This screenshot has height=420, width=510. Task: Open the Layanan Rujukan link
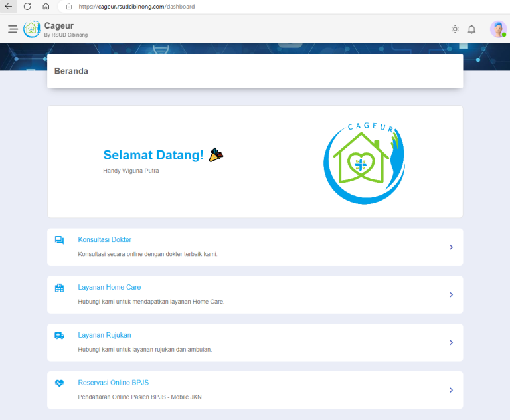tap(104, 335)
